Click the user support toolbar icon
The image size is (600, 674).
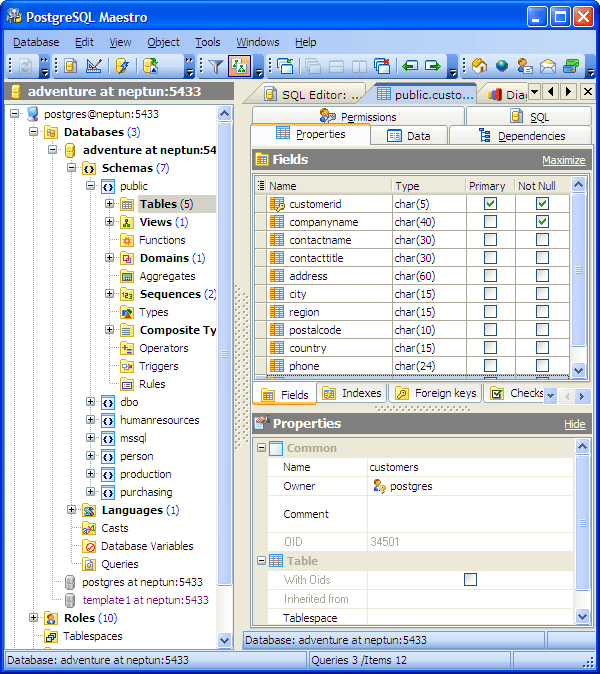click(x=525, y=66)
